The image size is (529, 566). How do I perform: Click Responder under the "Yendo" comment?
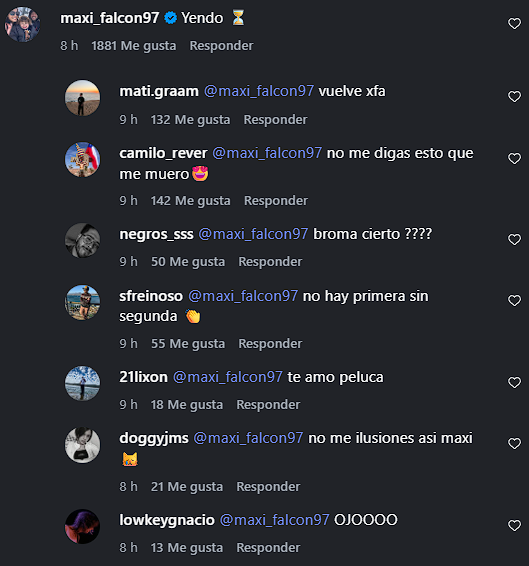221,46
